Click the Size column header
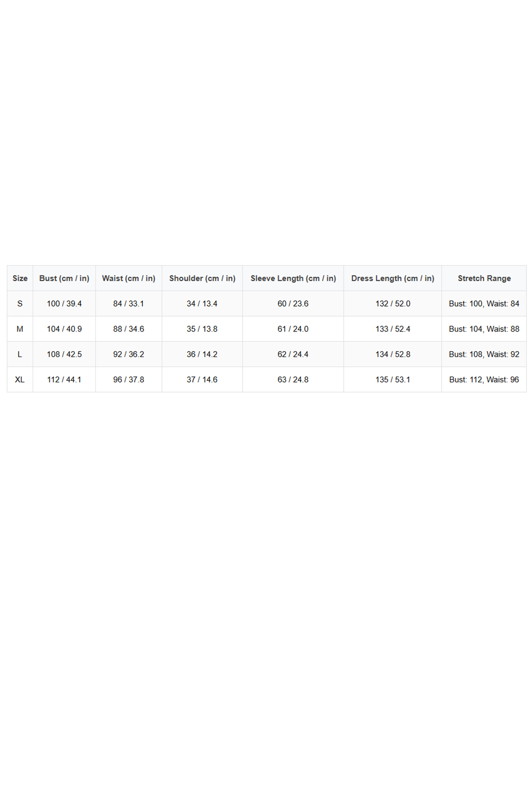This screenshot has height=798, width=532. point(20,278)
